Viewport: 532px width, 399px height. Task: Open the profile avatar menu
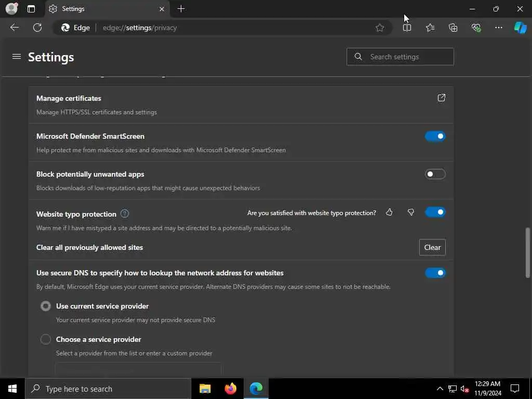click(11, 8)
